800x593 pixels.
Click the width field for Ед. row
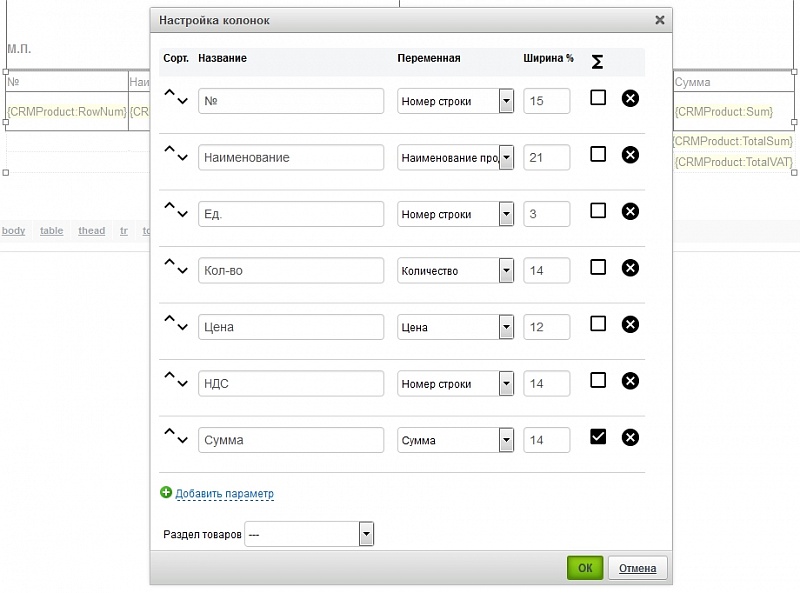(x=546, y=214)
